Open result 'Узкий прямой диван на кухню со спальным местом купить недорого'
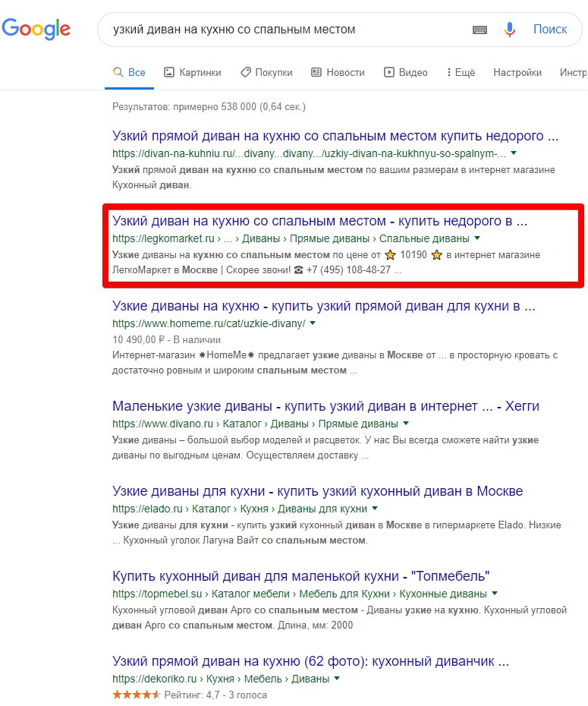Viewport: 588px width, 706px height. pos(335,136)
